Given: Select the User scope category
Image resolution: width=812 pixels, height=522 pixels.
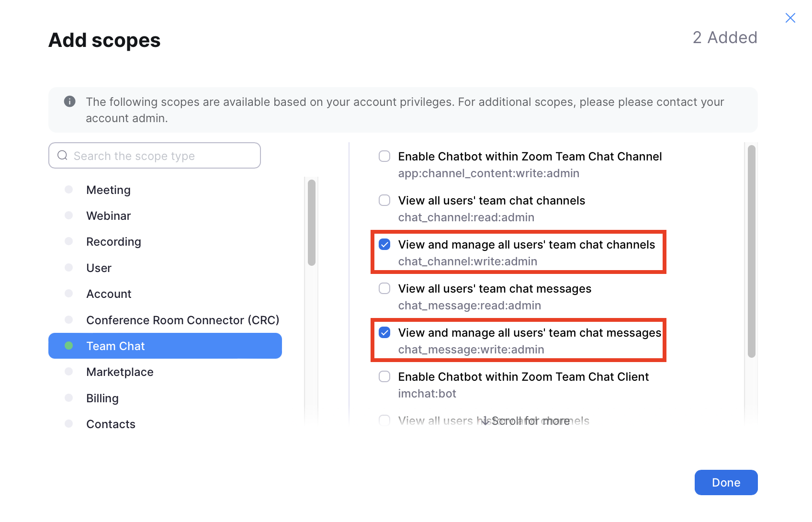Looking at the screenshot, I should point(99,268).
